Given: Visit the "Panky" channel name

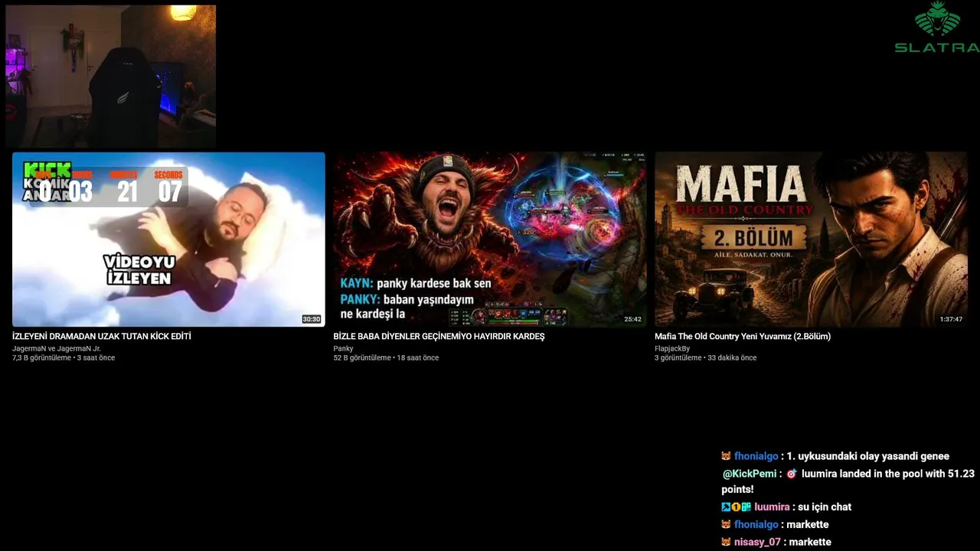Looking at the screenshot, I should pyautogui.click(x=343, y=348).
